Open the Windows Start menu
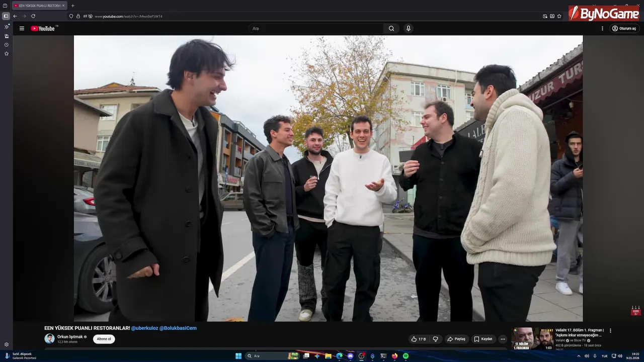The height and width of the screenshot is (362, 644). coord(238,356)
